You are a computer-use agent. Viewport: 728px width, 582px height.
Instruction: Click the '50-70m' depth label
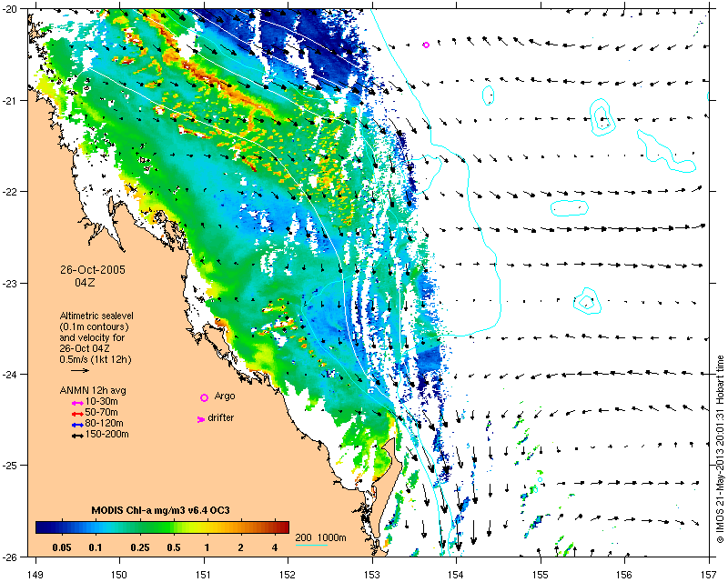pos(102,412)
